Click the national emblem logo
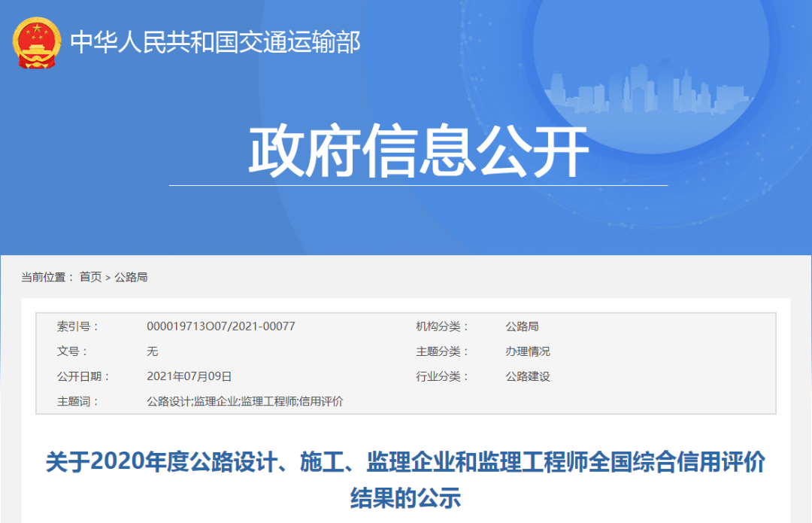The image size is (812, 523). tap(37, 43)
